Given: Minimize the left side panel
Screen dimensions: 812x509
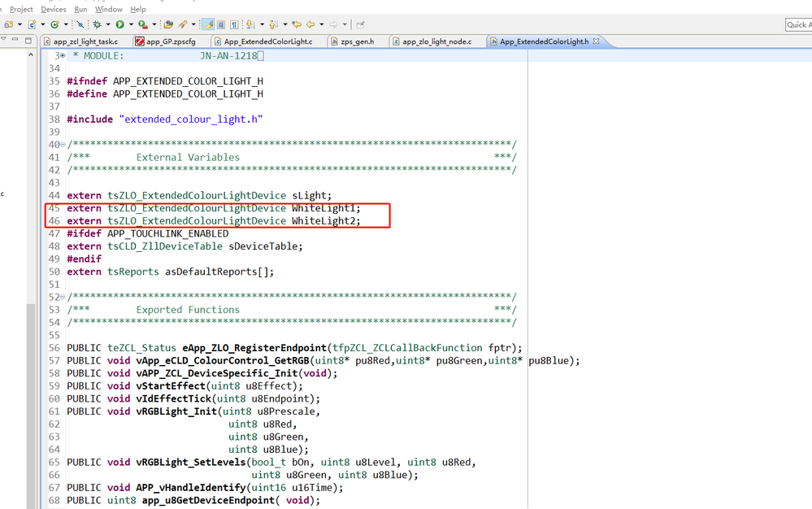Looking at the screenshot, I should 15,39.
